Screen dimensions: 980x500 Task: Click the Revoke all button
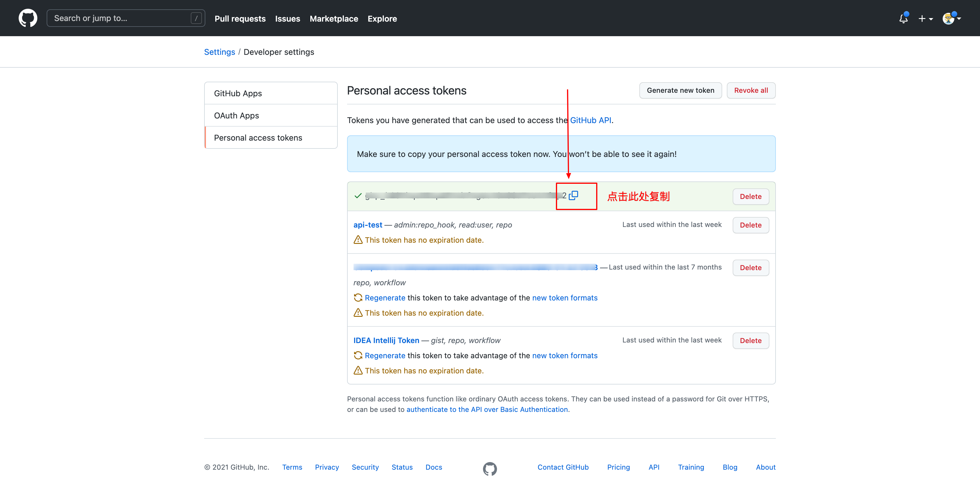[x=750, y=90]
